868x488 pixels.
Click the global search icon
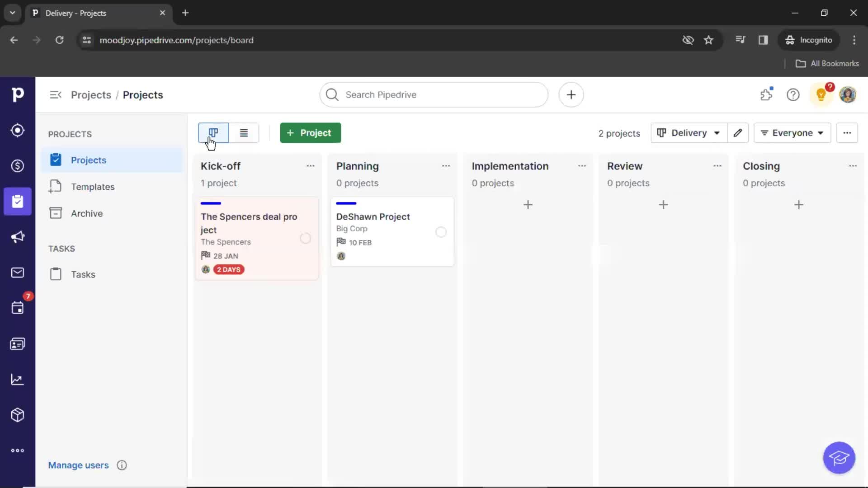pyautogui.click(x=332, y=95)
